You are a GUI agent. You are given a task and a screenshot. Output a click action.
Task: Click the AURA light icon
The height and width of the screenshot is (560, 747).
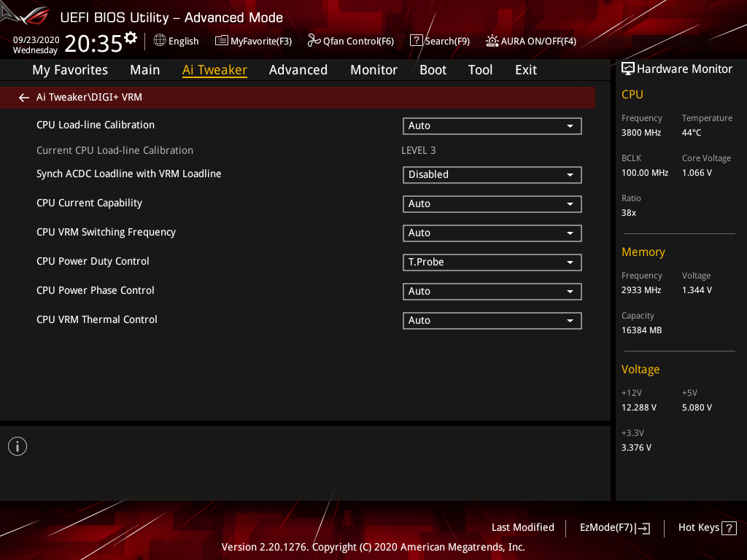[492, 41]
